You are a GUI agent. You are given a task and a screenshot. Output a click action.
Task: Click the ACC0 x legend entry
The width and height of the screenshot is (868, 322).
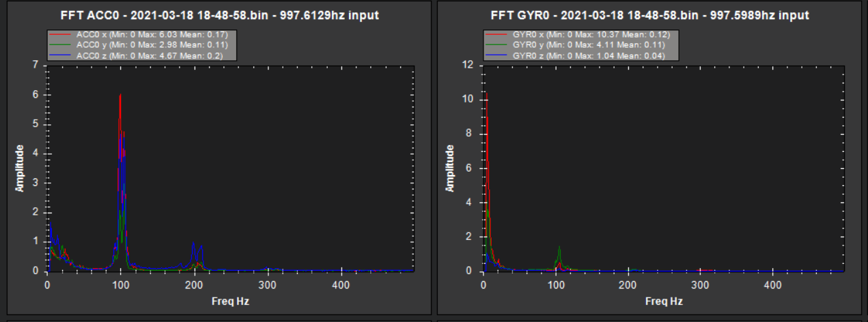click(x=141, y=34)
